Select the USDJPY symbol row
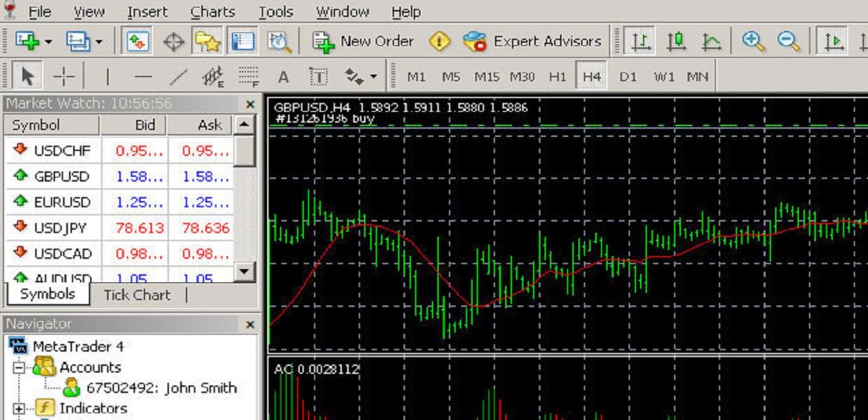The width and height of the screenshot is (868, 420). tap(120, 228)
